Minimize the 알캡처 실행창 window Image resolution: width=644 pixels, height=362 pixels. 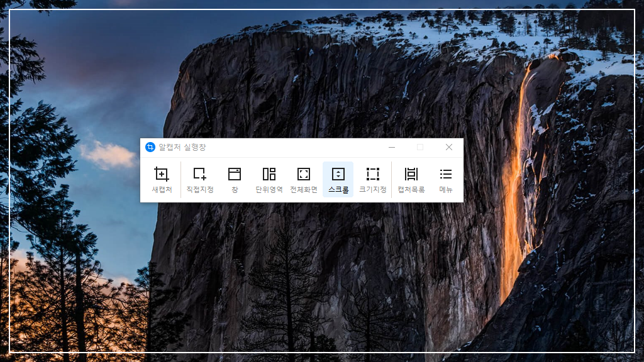[392, 147]
